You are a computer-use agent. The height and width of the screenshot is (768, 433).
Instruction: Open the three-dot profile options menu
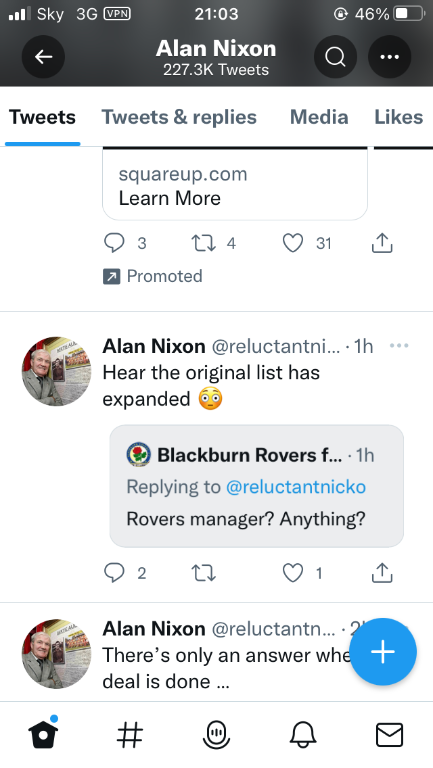389,57
